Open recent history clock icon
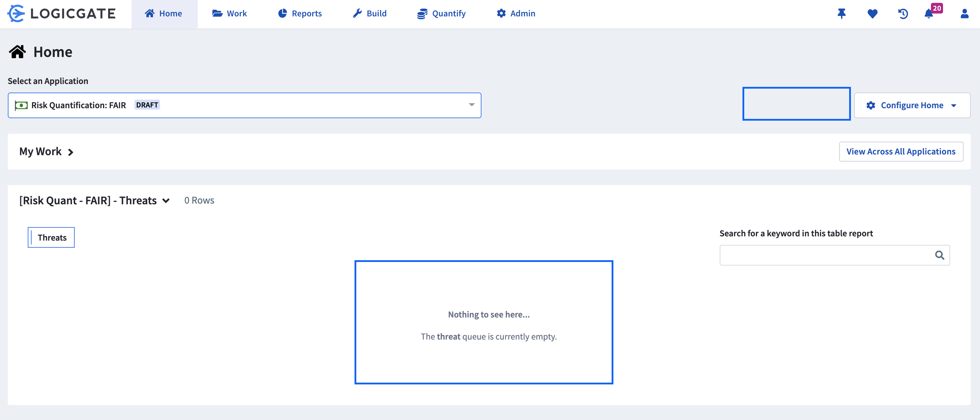The image size is (980, 420). click(x=903, y=14)
